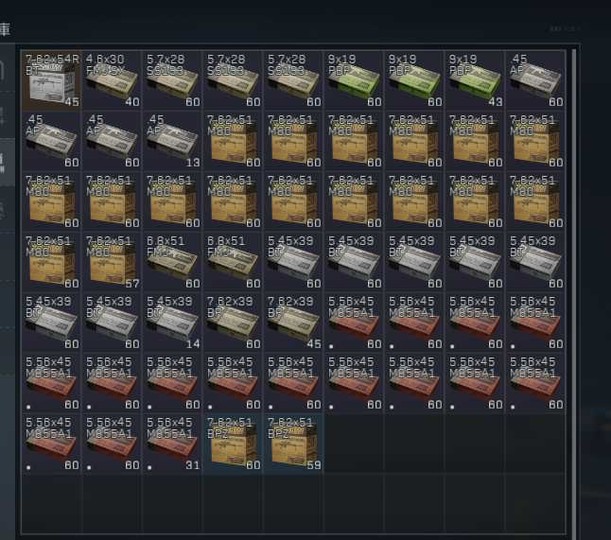This screenshot has width=611, height=540.
Task: Select the 5.45x39 BT stack of 14
Action: click(x=173, y=322)
